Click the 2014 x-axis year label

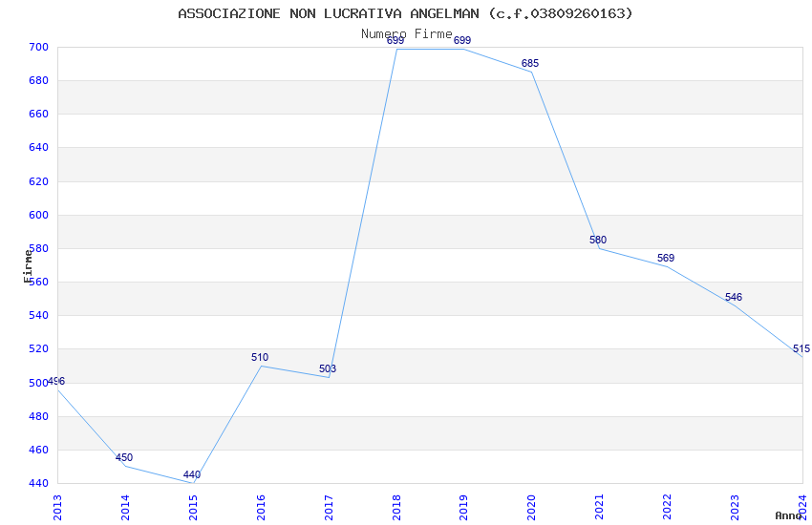pyautogui.click(x=125, y=507)
